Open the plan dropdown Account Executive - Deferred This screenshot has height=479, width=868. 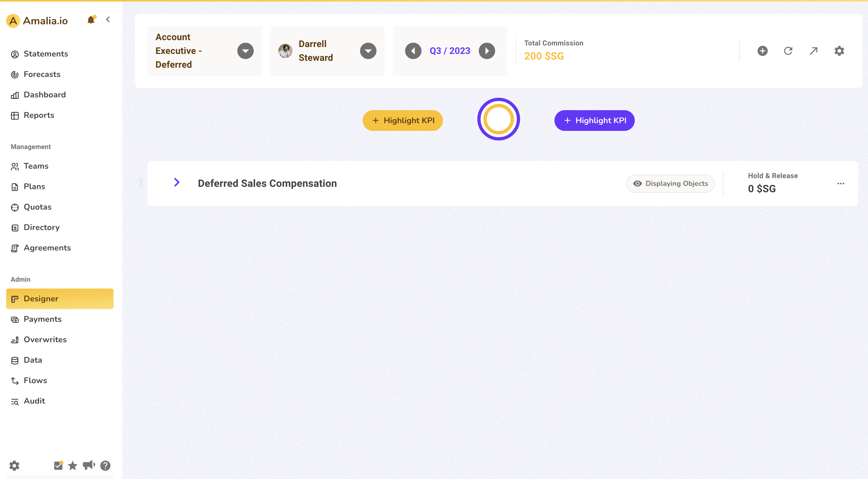(245, 51)
